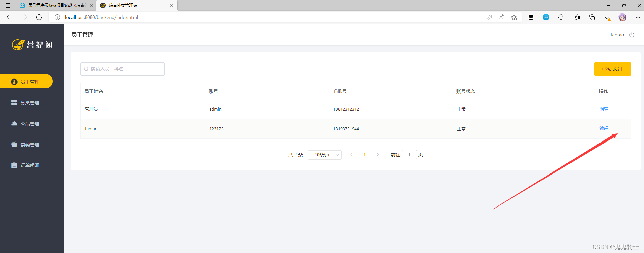Viewport: 644px width, 253px height.
Task: Select page 1 in pagination
Action: click(x=364, y=155)
